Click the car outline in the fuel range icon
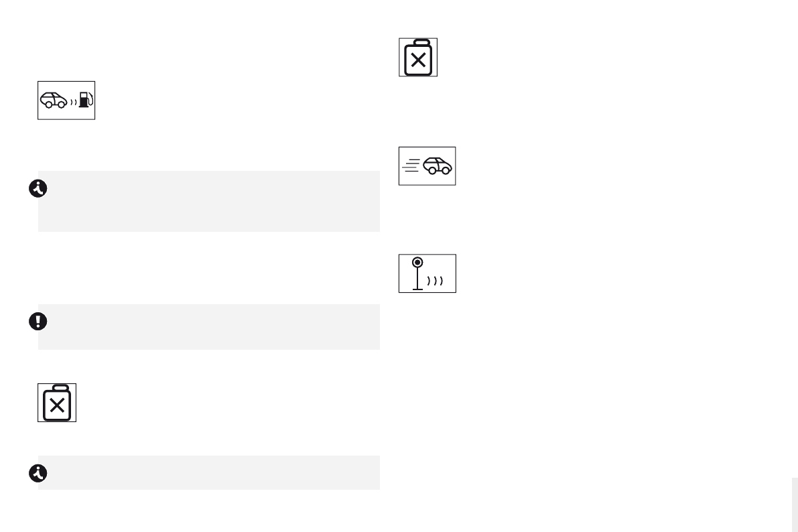798x532 pixels. click(x=54, y=101)
